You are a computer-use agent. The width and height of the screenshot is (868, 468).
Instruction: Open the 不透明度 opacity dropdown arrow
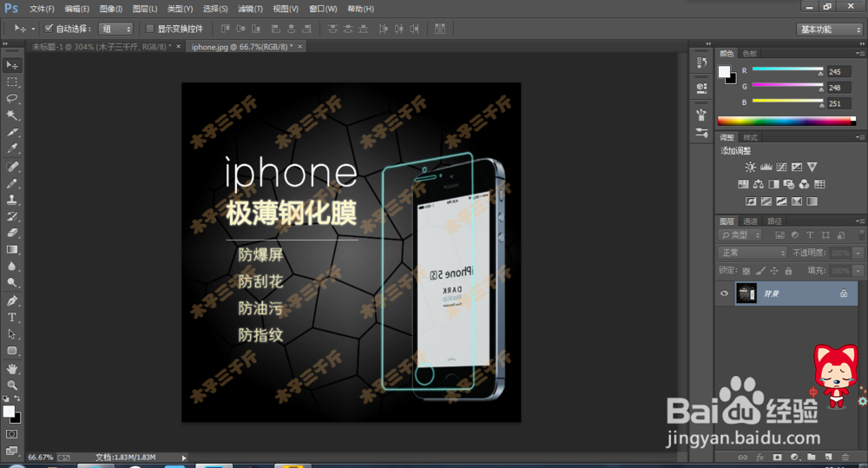[858, 253]
